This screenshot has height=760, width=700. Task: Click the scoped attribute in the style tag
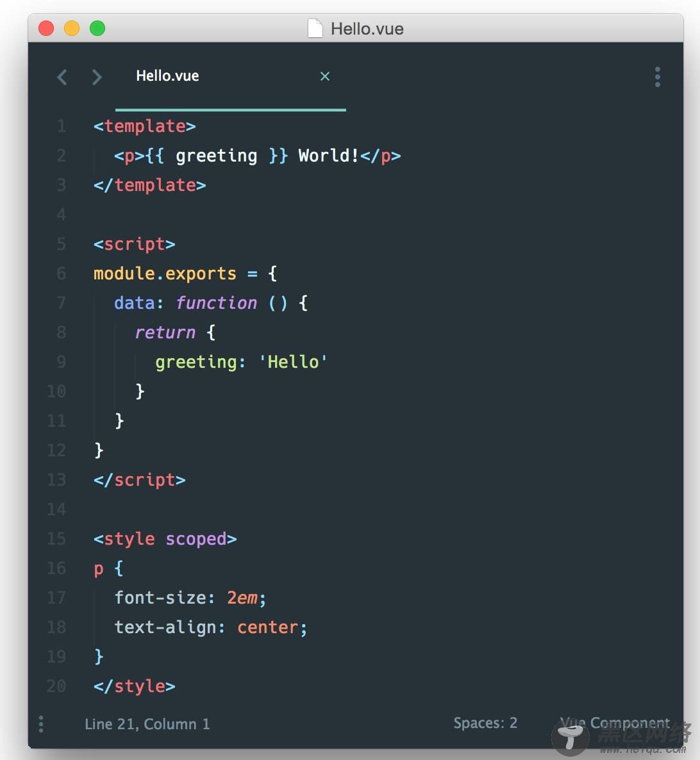click(196, 539)
